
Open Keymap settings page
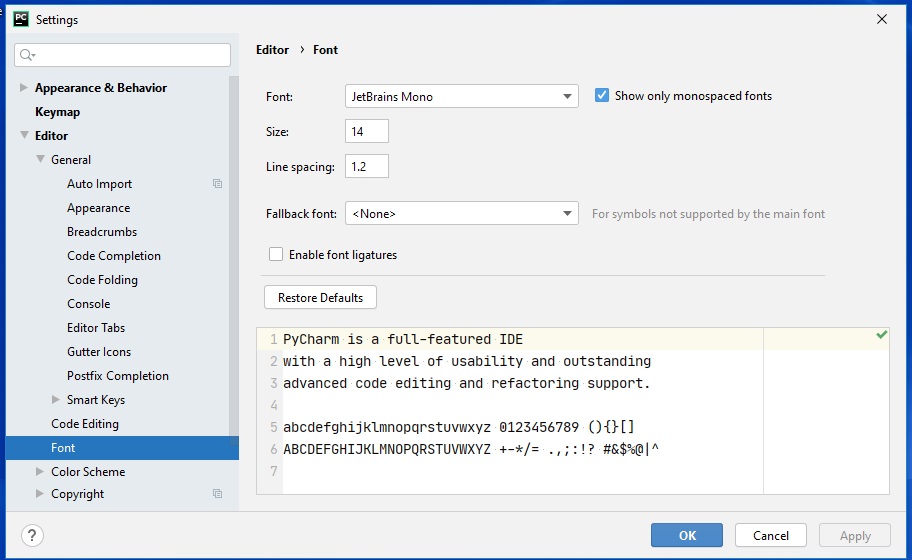[x=57, y=112]
